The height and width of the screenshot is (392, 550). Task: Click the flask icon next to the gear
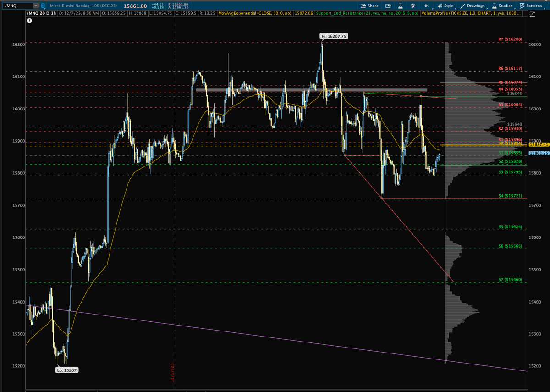click(x=400, y=6)
